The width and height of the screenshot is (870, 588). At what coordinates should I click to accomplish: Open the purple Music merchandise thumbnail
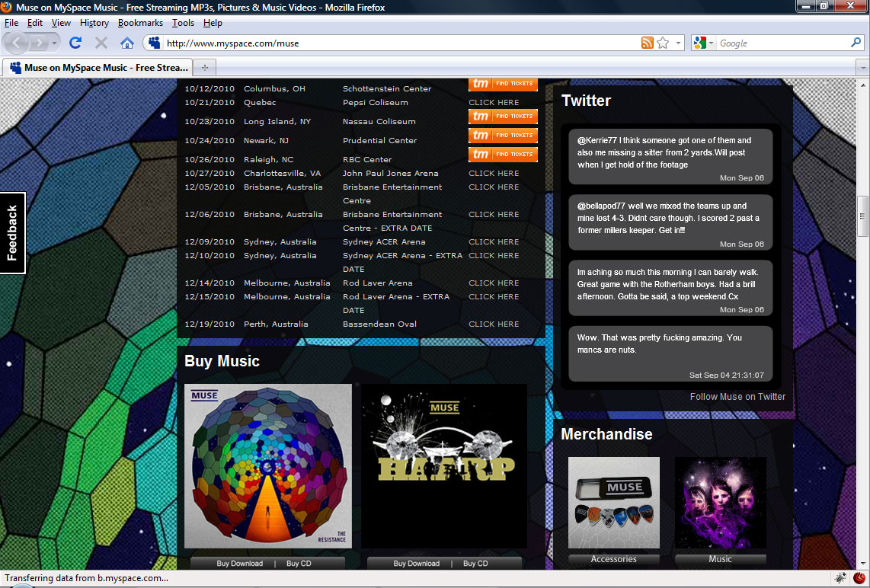pyautogui.click(x=720, y=503)
